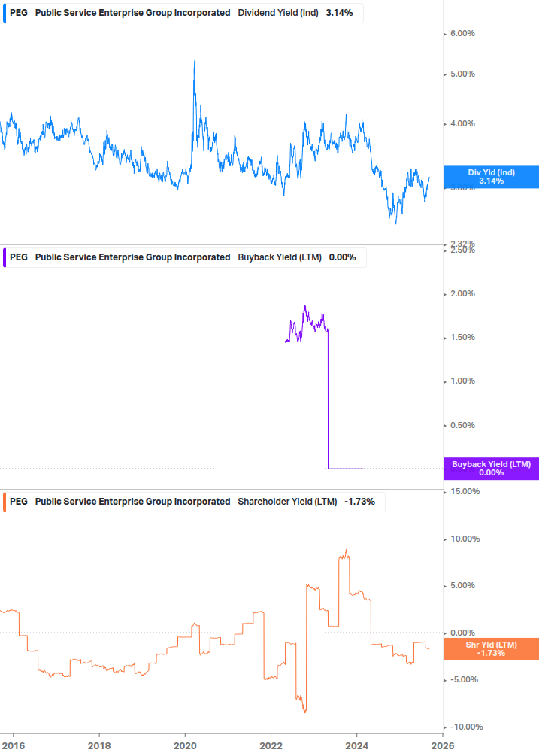This screenshot has height=756, width=539.
Task: Click the 4.00% tick on dividend axis
Action: pyautogui.click(x=462, y=124)
